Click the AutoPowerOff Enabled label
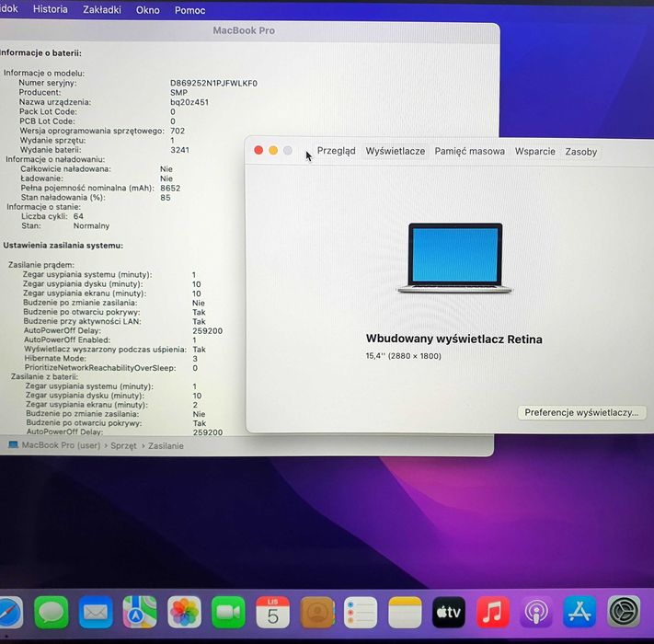 point(67,339)
